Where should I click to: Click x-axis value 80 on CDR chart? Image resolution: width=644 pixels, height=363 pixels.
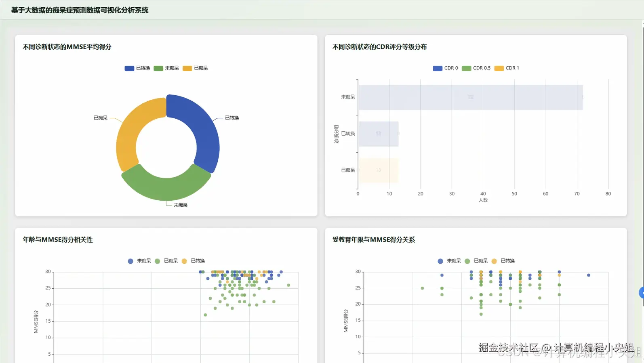(608, 194)
